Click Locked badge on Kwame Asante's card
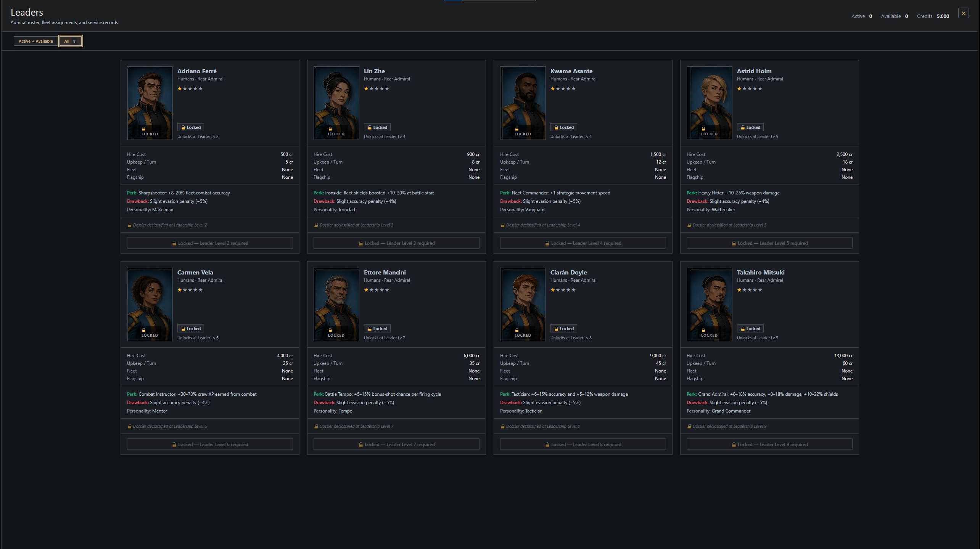This screenshot has width=980, height=549. [564, 127]
